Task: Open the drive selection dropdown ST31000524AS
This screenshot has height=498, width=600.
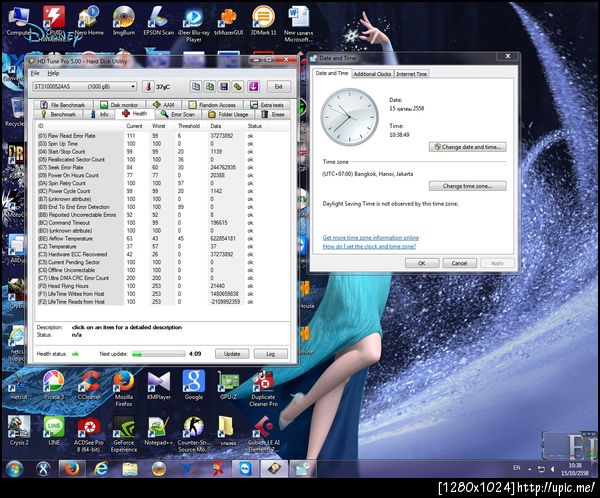Action: pyautogui.click(x=84, y=87)
